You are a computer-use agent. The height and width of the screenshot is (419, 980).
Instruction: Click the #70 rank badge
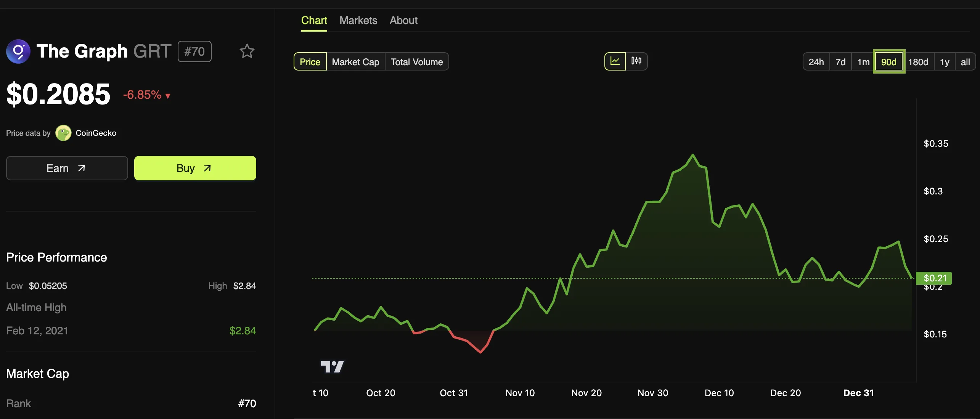click(x=194, y=51)
